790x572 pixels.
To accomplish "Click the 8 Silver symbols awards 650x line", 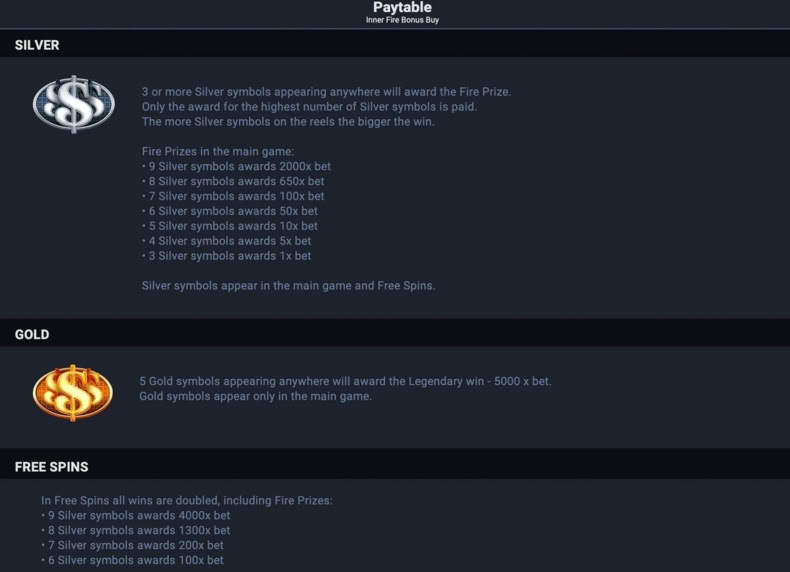I will tap(233, 181).
